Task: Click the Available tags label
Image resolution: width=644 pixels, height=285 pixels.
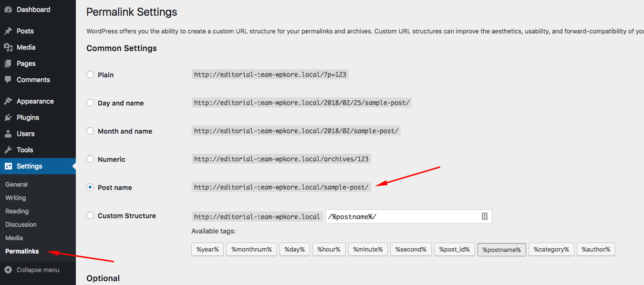Action: [213, 231]
